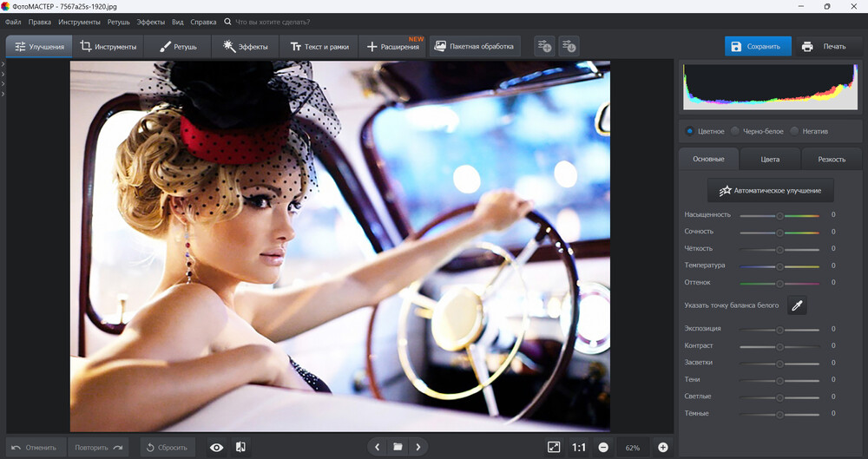Click the Автоматическое улучшение button
Image resolution: width=868 pixels, height=459 pixels.
click(771, 191)
